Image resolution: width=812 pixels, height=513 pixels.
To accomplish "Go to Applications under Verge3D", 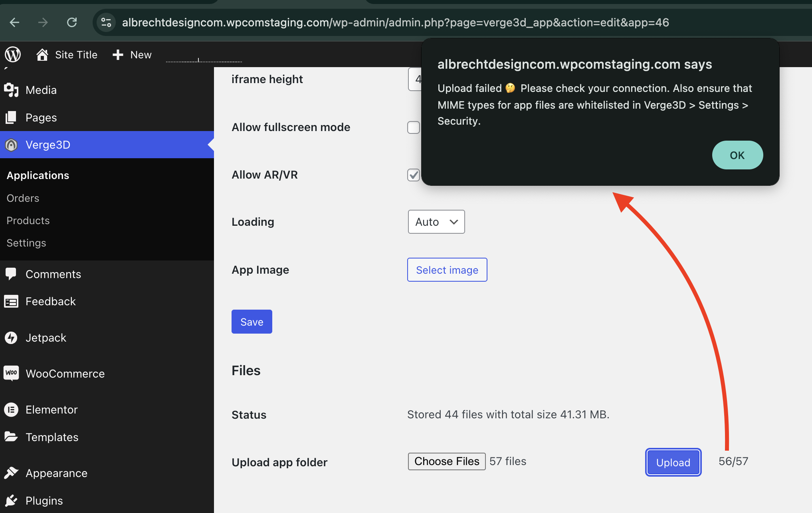I will click(x=38, y=175).
